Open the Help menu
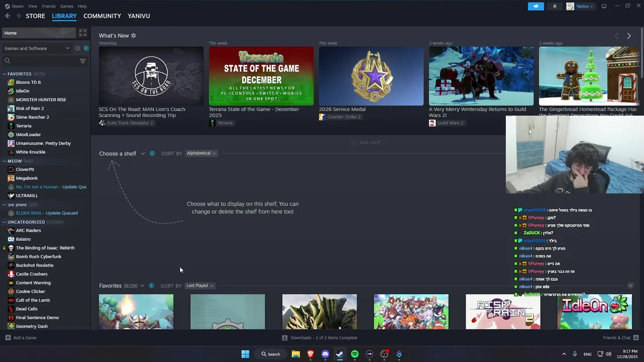644x362 pixels. pyautogui.click(x=82, y=6)
